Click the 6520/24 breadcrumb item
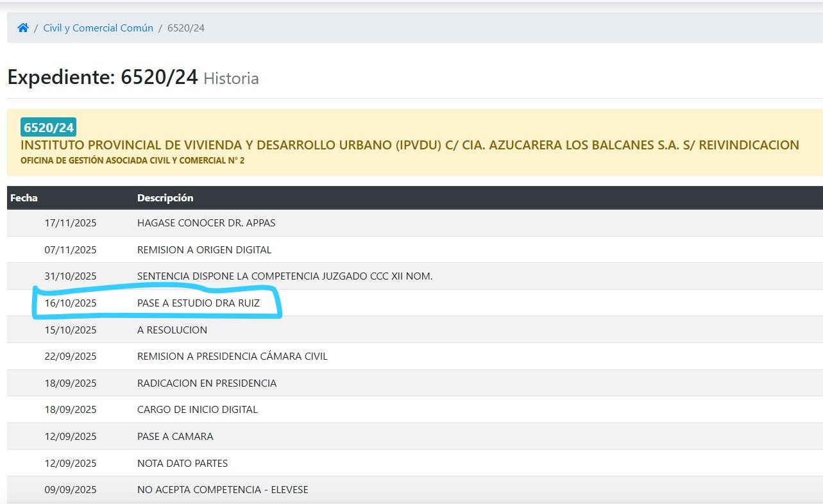The height and width of the screenshot is (504, 823). (186, 28)
